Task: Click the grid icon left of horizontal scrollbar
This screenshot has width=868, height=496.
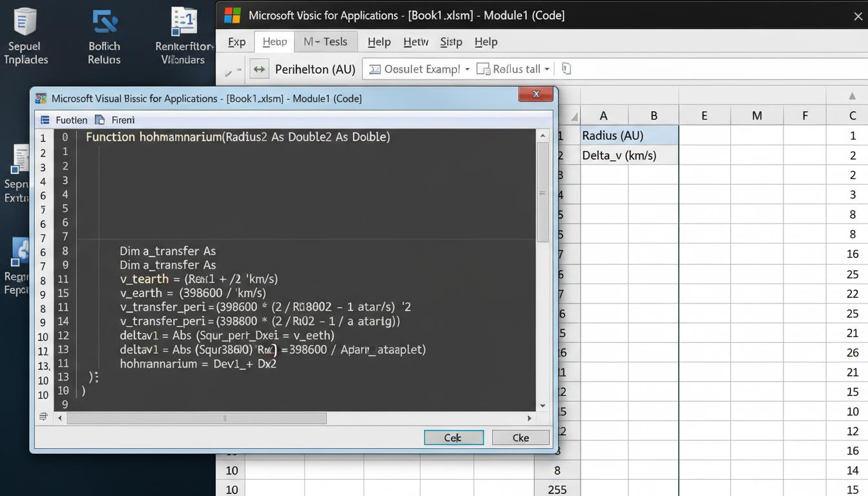Action: click(43, 417)
